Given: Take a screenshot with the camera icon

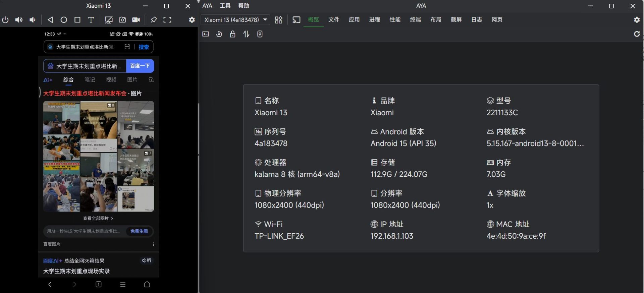Looking at the screenshot, I should [122, 20].
